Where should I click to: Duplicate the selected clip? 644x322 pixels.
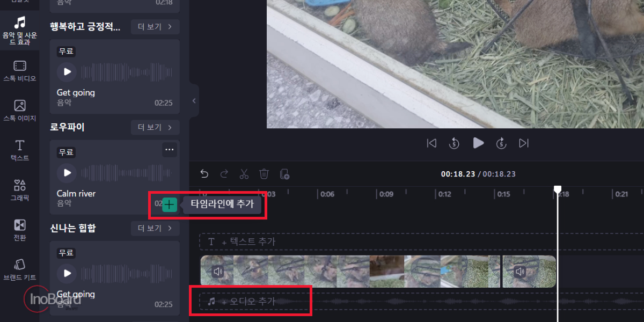(284, 173)
